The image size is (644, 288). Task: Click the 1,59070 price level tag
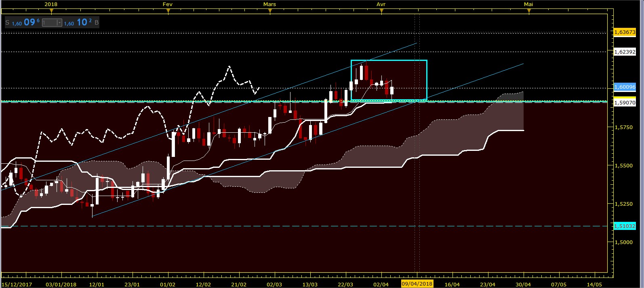point(625,103)
